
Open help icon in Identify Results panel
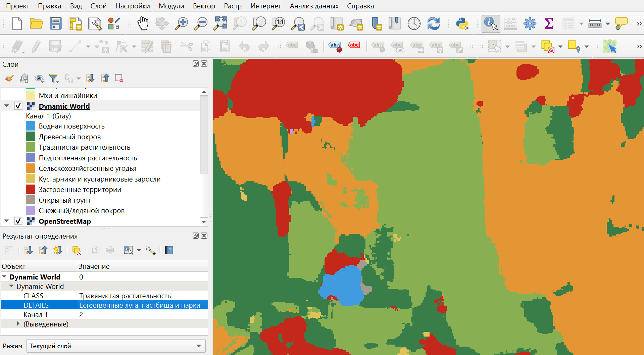click(169, 250)
